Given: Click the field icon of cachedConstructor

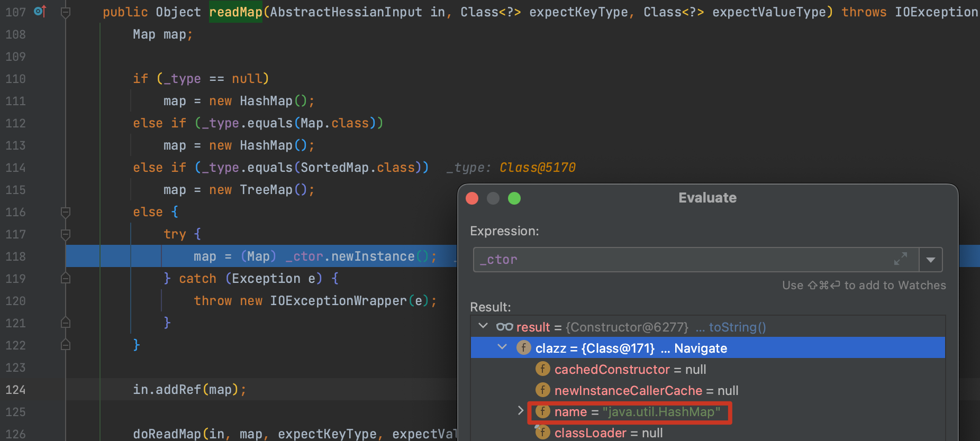Looking at the screenshot, I should click(x=542, y=369).
